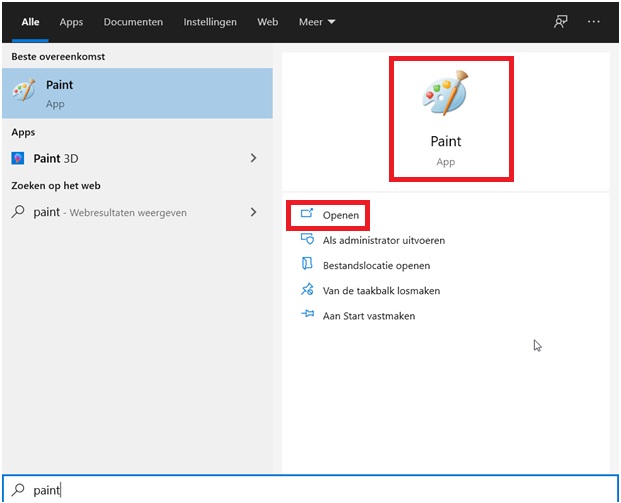Select the Instellingen filter tab

coord(209,21)
